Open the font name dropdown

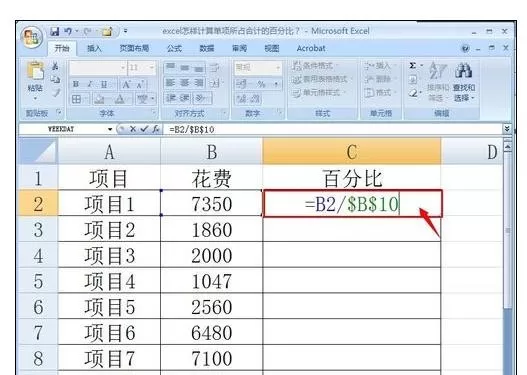coord(123,68)
